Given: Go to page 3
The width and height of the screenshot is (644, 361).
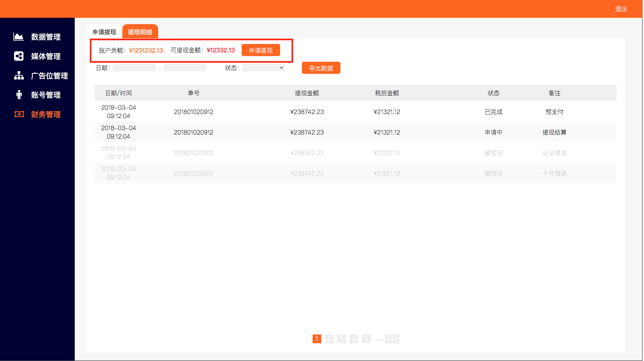Looking at the screenshot, I should click(x=341, y=339).
